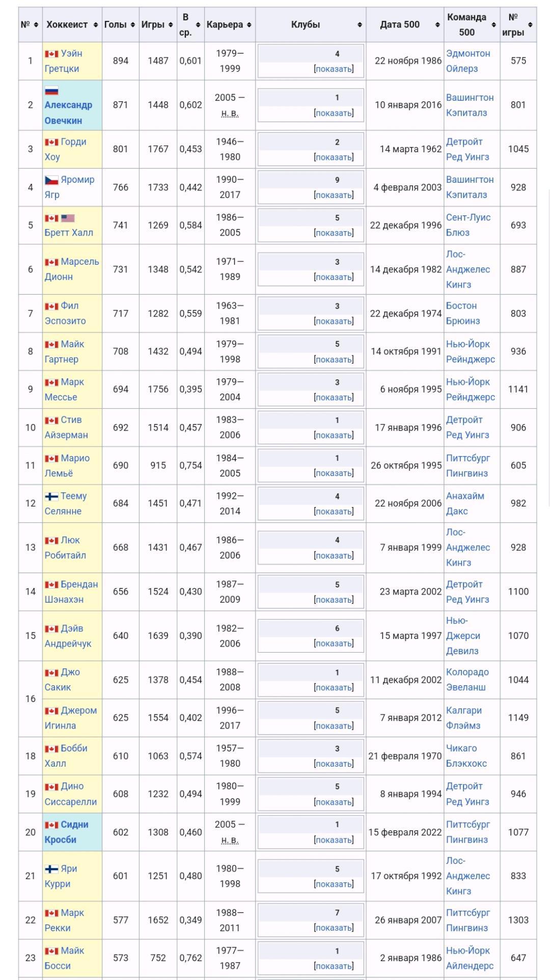Screen dimensions: 550x980
Task: Open Александр Овечкин player page
Action: (68, 113)
